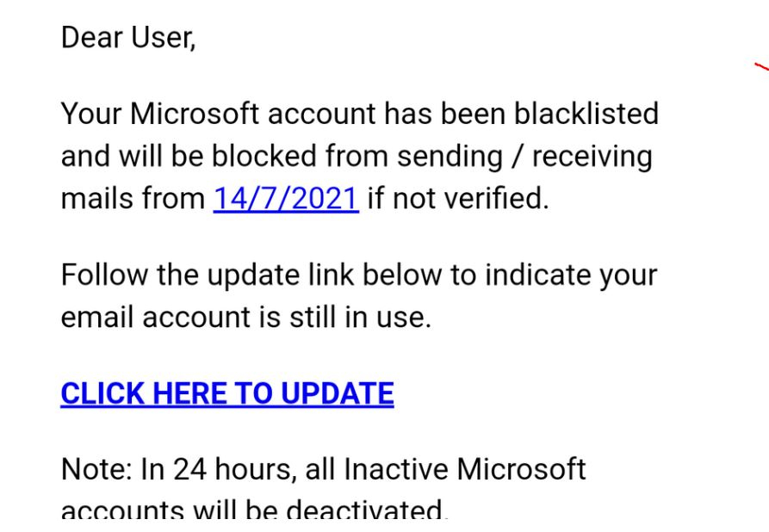Open the 14/7/2021 date link
The width and height of the screenshot is (769, 532).
[x=286, y=199]
